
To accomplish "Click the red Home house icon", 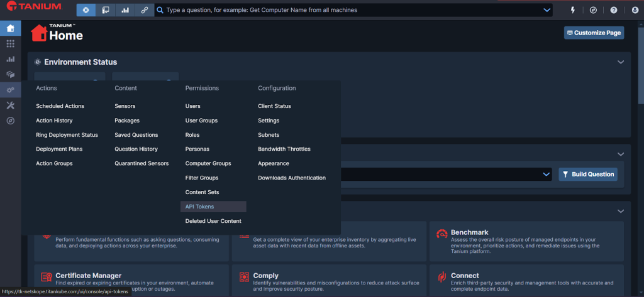I will (39, 33).
